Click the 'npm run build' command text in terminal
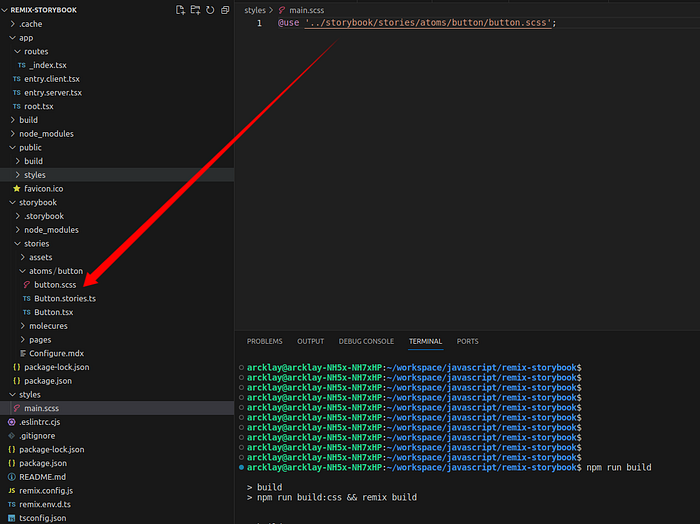The image size is (700, 524). 619,467
